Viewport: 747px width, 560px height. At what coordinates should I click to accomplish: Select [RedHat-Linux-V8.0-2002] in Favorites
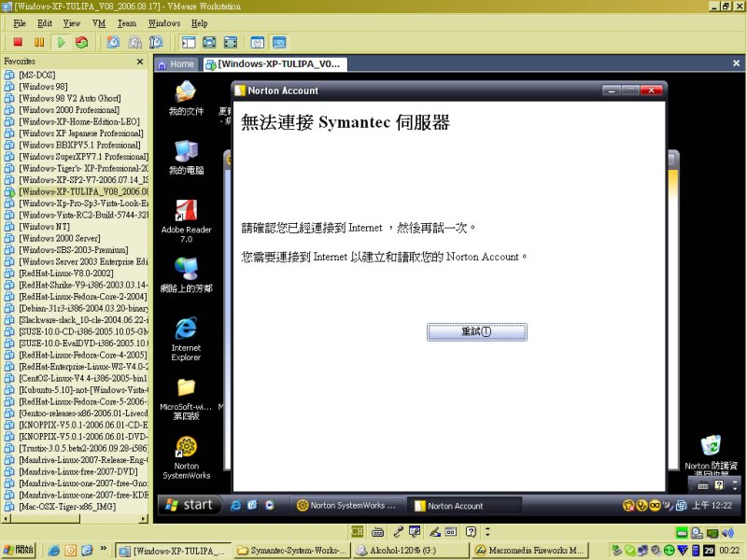65,273
